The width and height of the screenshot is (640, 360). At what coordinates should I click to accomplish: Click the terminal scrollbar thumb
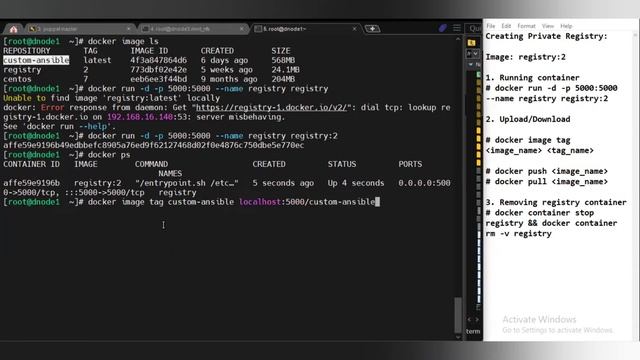click(458, 315)
